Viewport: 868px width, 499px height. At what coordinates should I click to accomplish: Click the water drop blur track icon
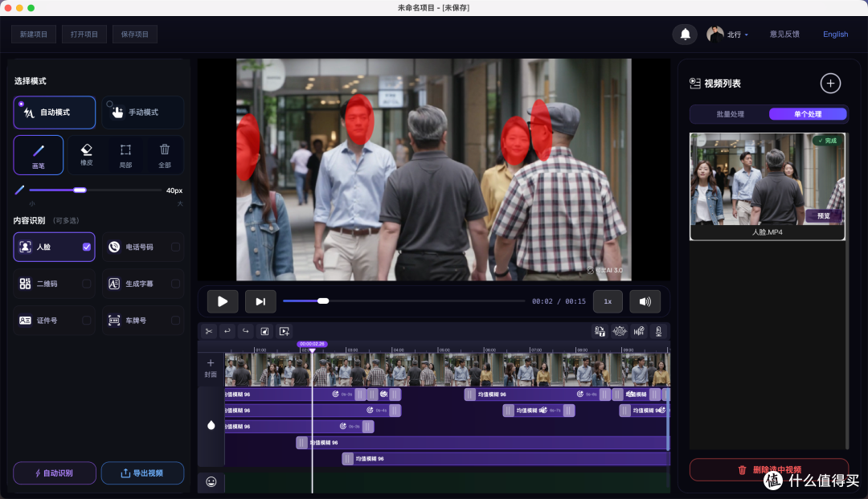(211, 425)
